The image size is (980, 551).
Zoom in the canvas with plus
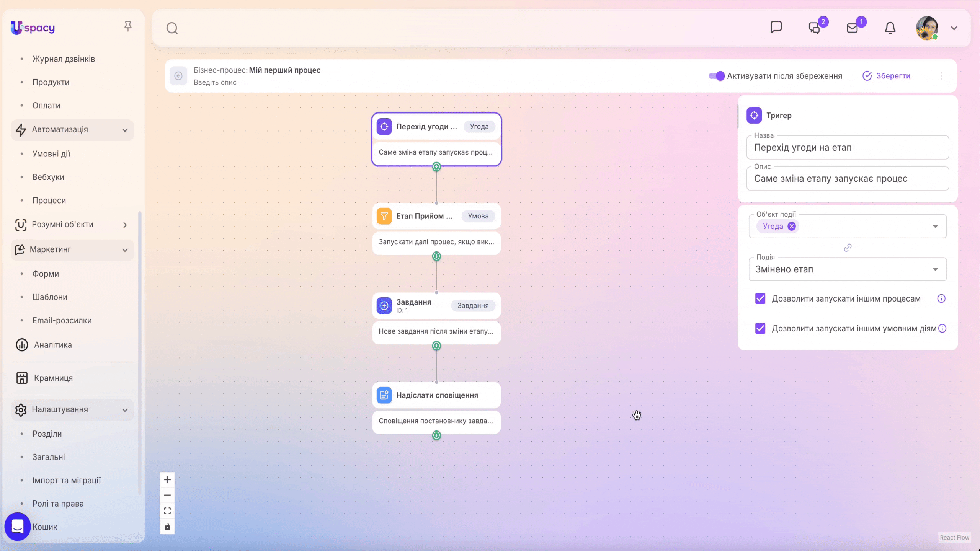(x=167, y=480)
